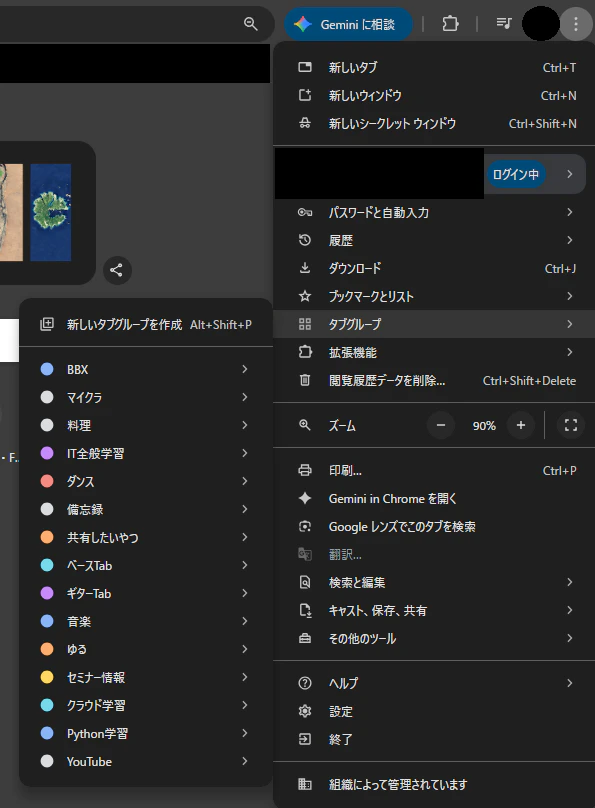
Task: Click the ログイン中 status button
Action: pos(516,174)
